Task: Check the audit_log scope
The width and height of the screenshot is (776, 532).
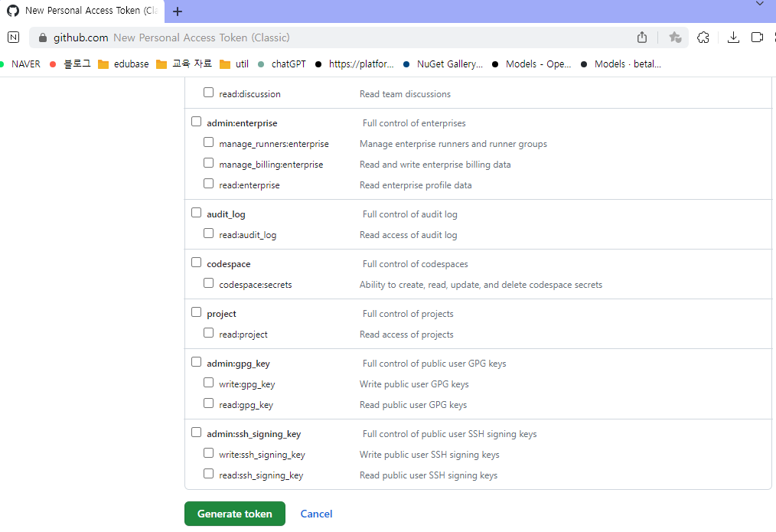Action: [x=196, y=213]
